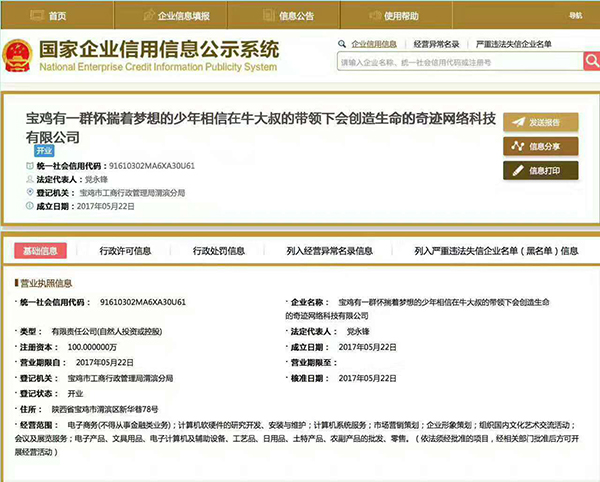Select the 基础信息 tab
600x482 pixels.
[x=41, y=251]
